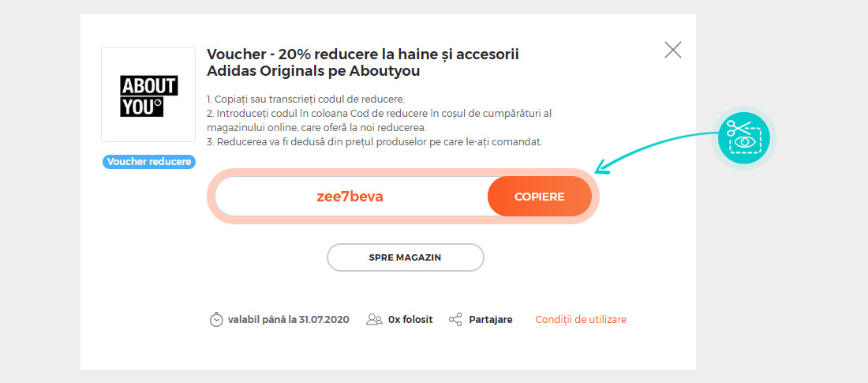This screenshot has width=868, height=383.
Task: Click the people usage count icon
Action: [374, 320]
